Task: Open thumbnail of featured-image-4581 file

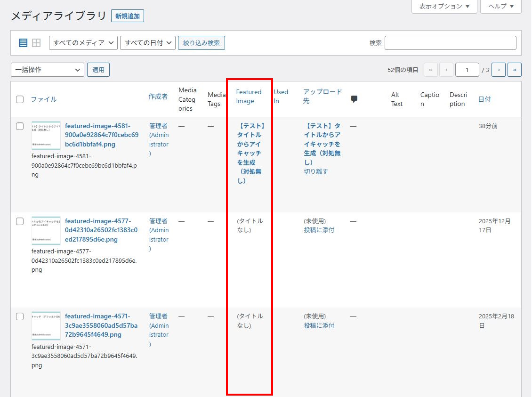Action: coord(46,135)
